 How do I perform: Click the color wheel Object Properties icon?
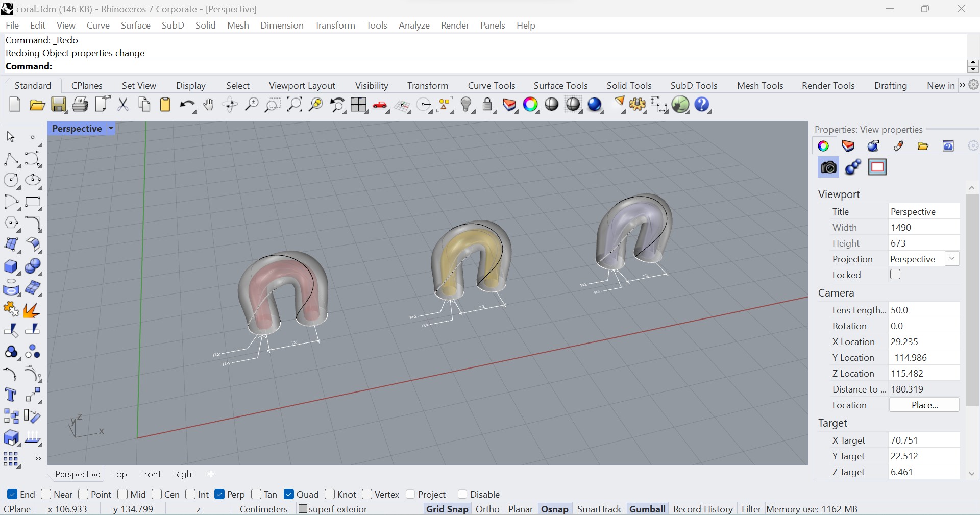pos(823,146)
